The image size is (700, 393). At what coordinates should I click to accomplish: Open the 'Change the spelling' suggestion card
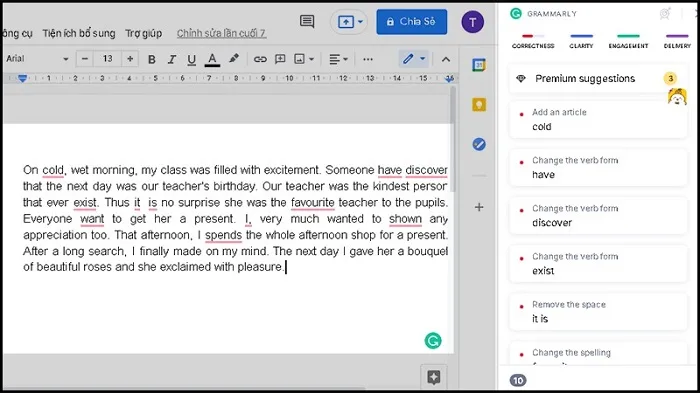(597, 354)
